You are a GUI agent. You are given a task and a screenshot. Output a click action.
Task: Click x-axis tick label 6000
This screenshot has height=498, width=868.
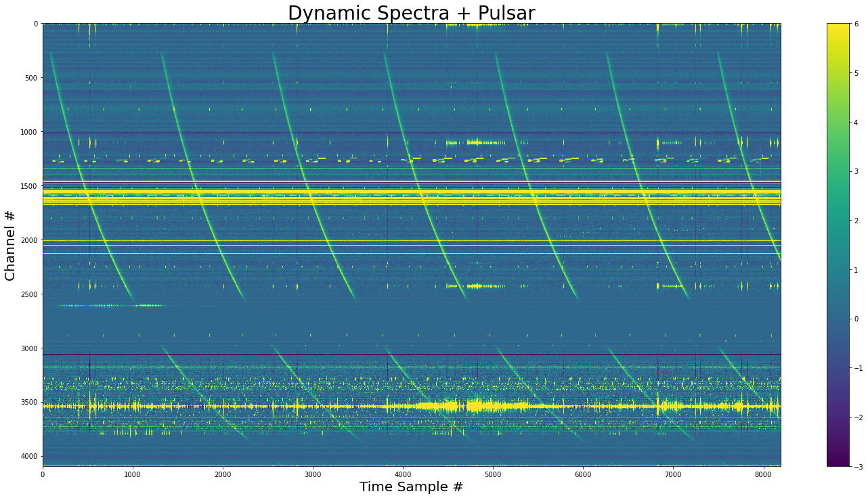click(583, 474)
